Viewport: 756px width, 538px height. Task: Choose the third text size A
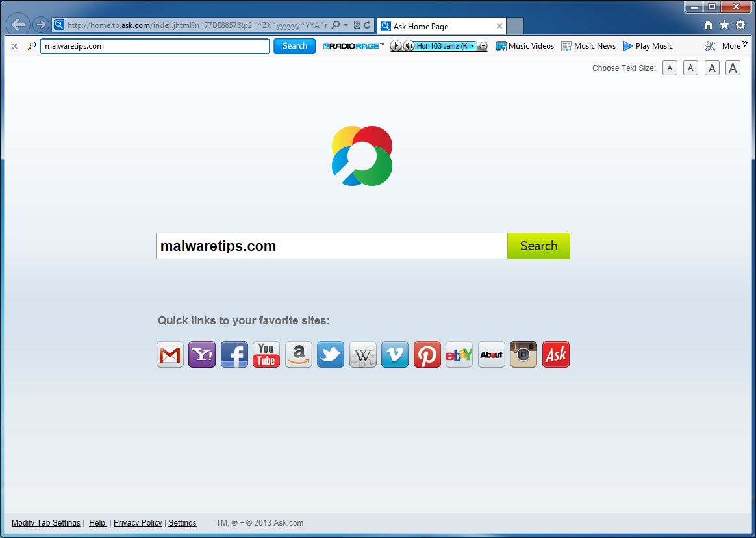click(712, 68)
